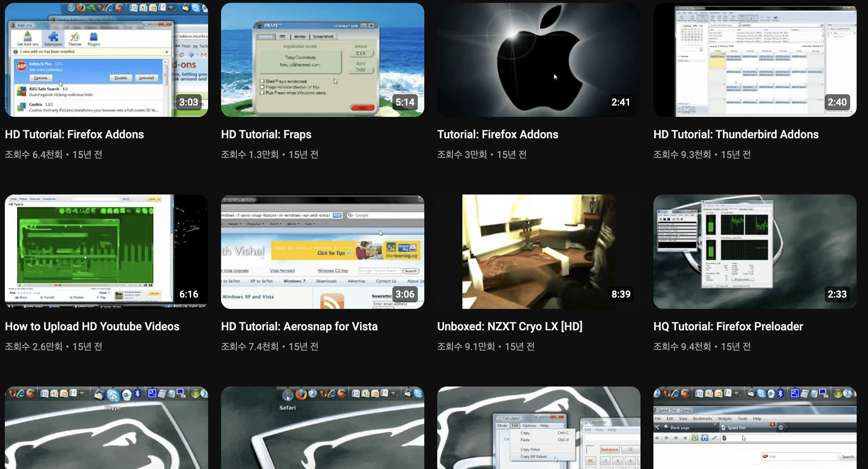Click the '조회수 3만회' view count
Image resolution: width=868 pixels, height=469 pixels.
(x=462, y=154)
